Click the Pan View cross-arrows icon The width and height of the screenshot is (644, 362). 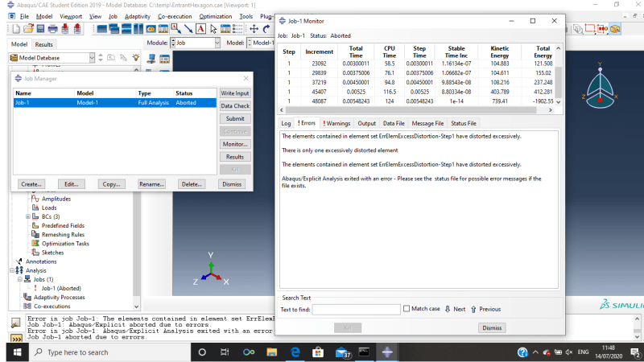coord(254,29)
